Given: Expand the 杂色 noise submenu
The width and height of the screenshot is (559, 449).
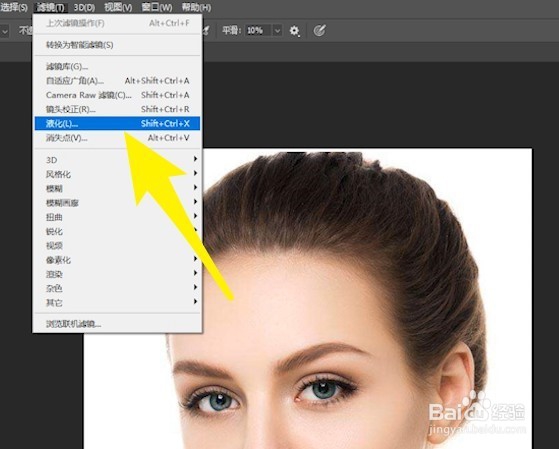Looking at the screenshot, I should 117,288.
